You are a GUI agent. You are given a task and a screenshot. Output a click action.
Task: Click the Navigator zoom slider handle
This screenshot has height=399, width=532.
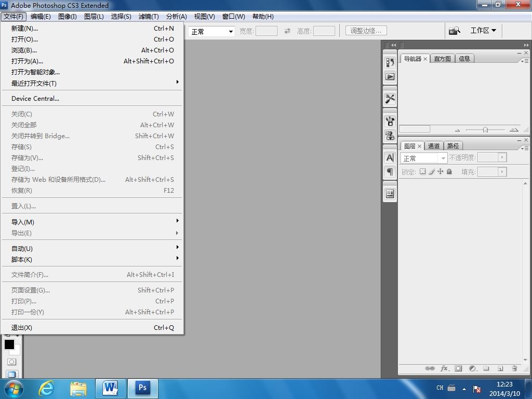tap(485, 129)
